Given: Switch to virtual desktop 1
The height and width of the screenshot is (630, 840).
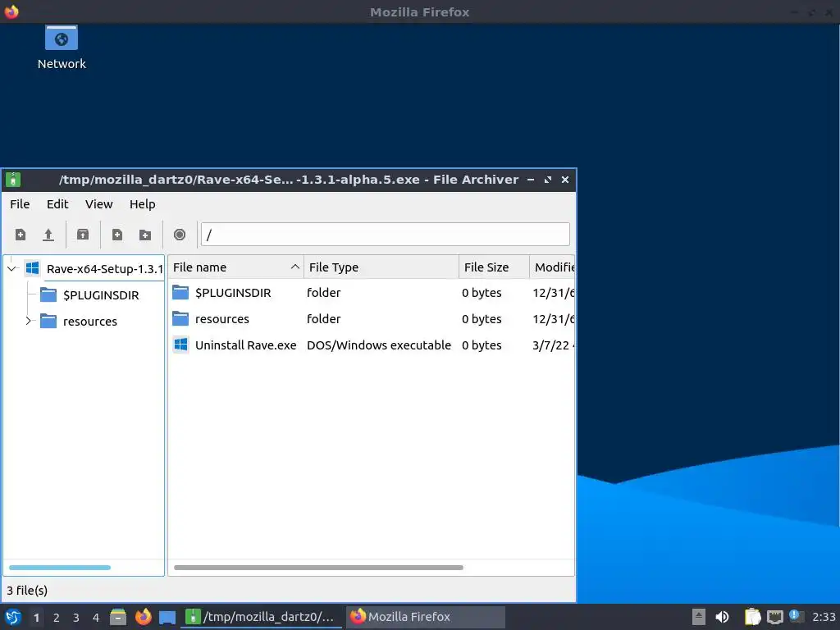Looking at the screenshot, I should (36, 618).
